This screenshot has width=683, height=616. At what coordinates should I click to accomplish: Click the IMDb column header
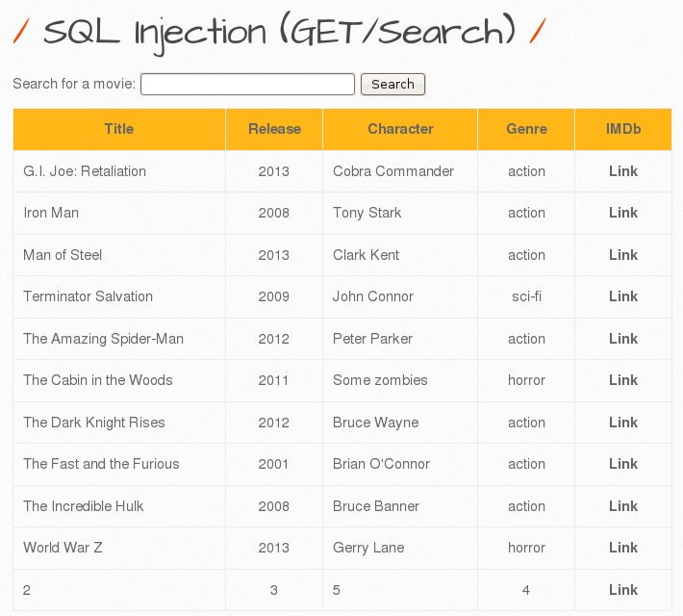point(623,129)
